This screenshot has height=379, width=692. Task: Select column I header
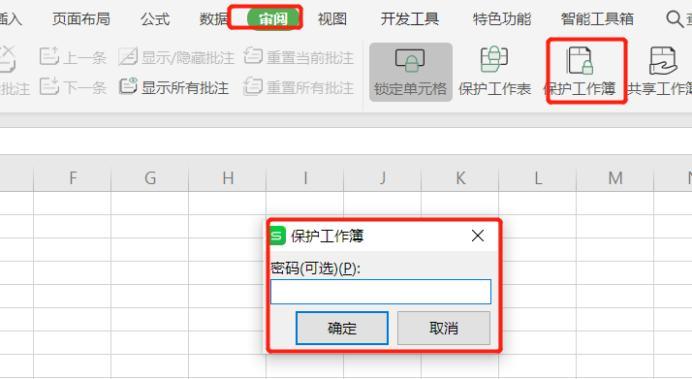[x=305, y=178]
